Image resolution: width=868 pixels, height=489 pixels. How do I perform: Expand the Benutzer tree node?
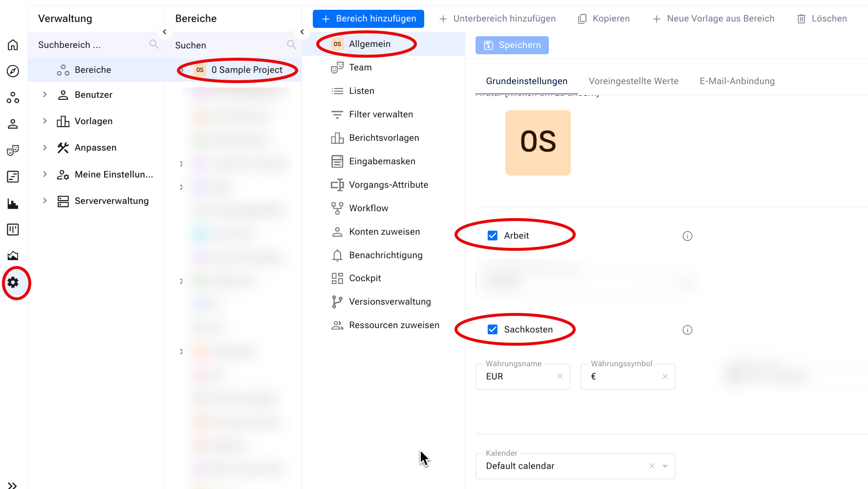[x=45, y=94]
